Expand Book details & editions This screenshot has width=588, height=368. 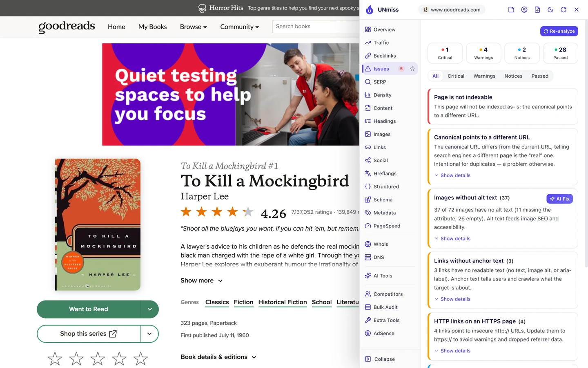pyautogui.click(x=218, y=357)
